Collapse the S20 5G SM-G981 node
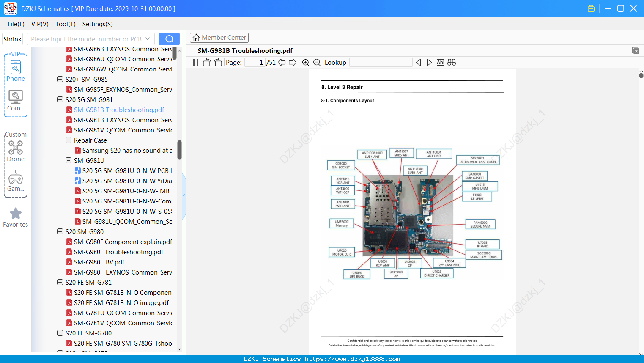Viewport: 644px width, 363px height. click(60, 99)
